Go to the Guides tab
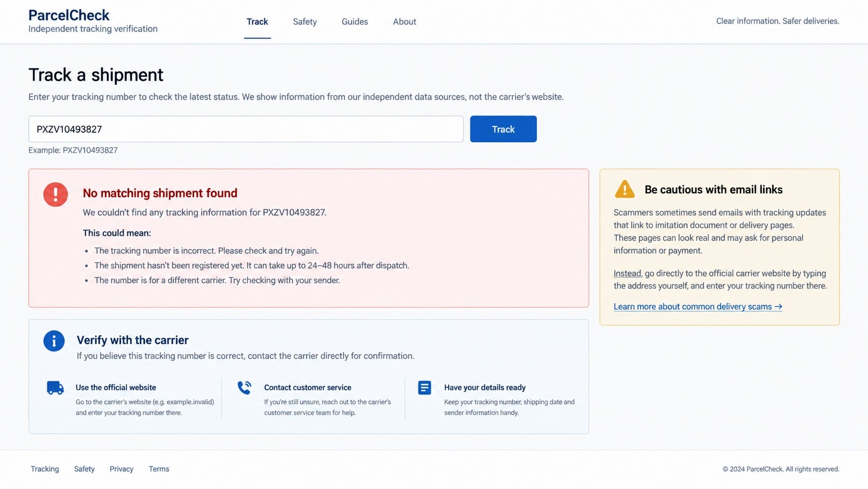The height and width of the screenshot is (489, 868). pyautogui.click(x=355, y=22)
